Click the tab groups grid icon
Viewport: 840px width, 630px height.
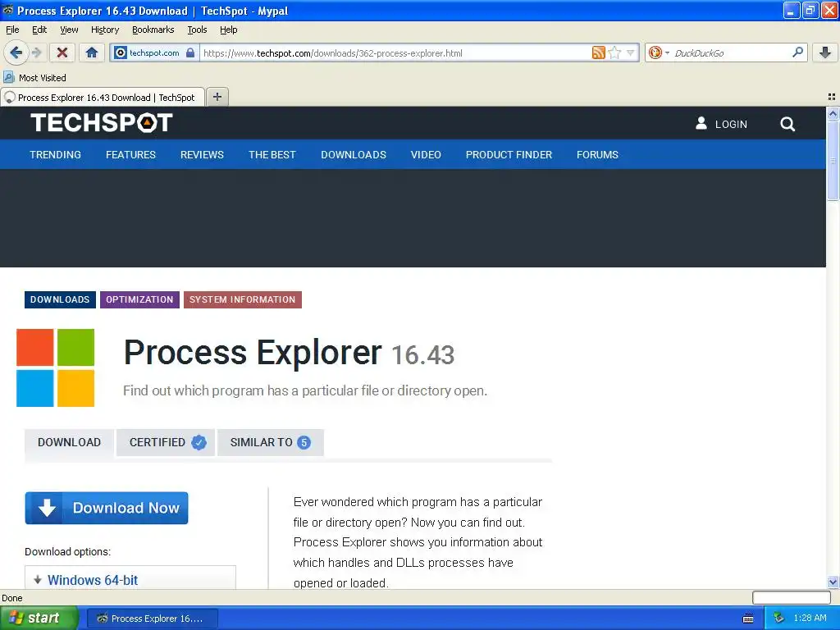click(x=832, y=97)
